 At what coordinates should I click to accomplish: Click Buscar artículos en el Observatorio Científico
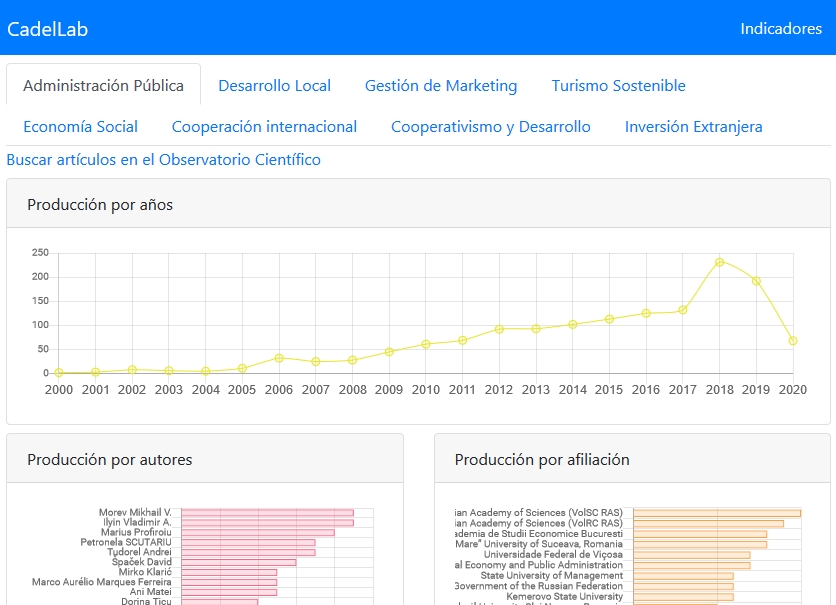[164, 160]
